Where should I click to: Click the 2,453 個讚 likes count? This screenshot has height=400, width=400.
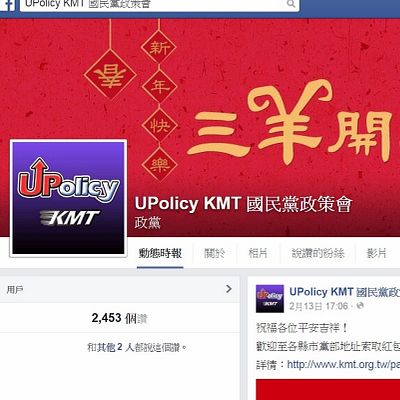coord(119,318)
